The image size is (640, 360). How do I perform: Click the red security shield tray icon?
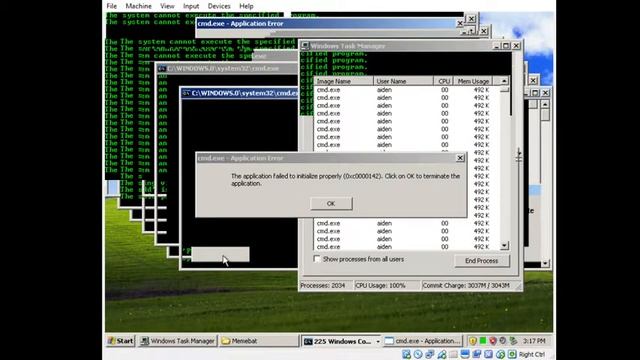click(x=493, y=341)
